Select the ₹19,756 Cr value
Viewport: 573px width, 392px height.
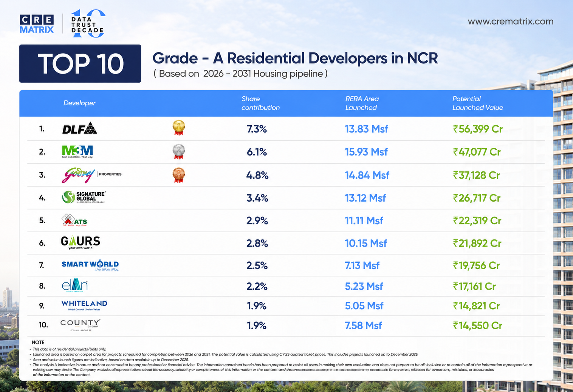[476, 265]
